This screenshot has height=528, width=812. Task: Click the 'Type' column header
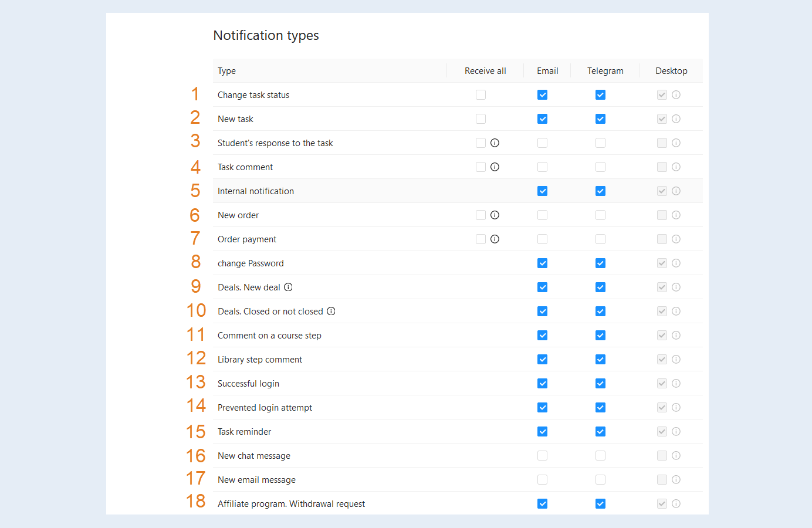coord(226,71)
